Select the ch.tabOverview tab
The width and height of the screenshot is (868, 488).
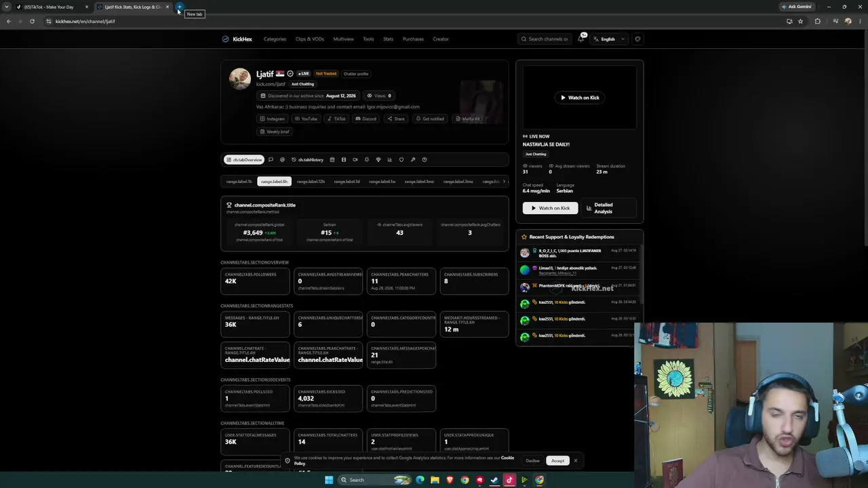pos(244,160)
